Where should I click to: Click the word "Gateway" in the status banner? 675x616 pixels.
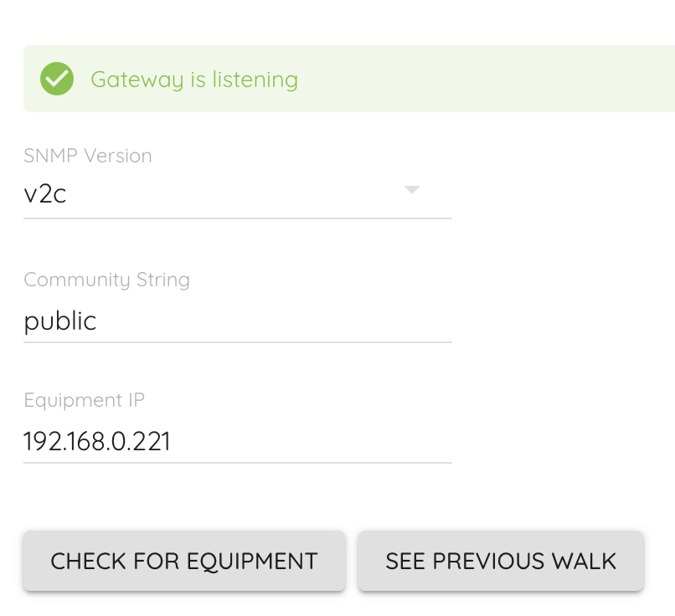tap(137, 80)
